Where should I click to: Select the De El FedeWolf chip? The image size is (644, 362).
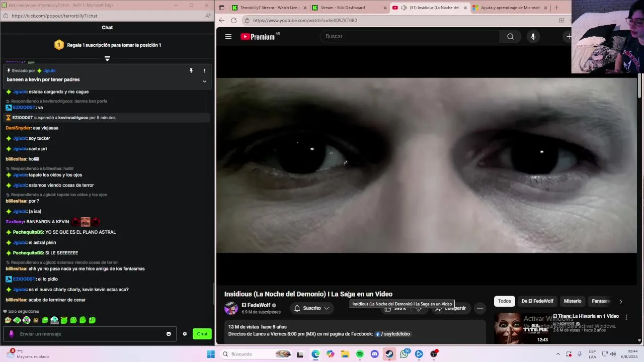click(537, 301)
